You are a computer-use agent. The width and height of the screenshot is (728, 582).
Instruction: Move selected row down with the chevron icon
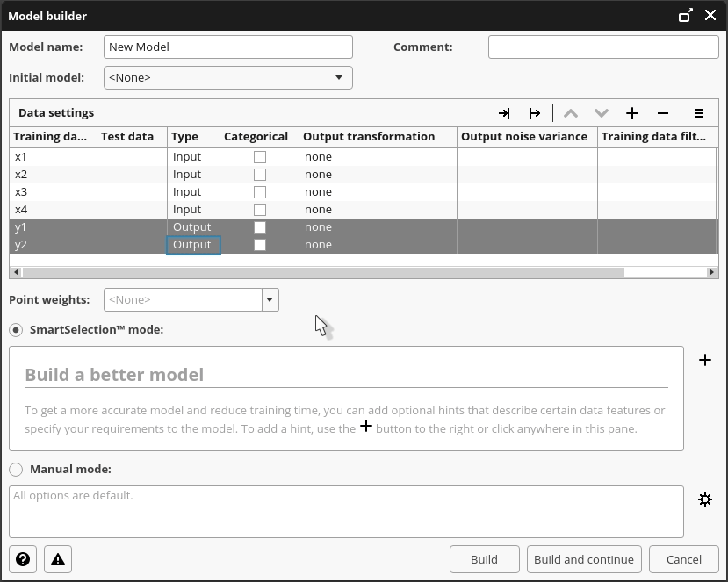tap(602, 113)
